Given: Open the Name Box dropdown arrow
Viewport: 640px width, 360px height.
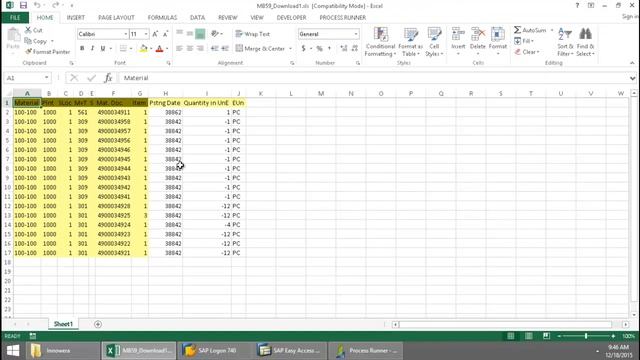Looking at the screenshot, I should click(47, 78).
